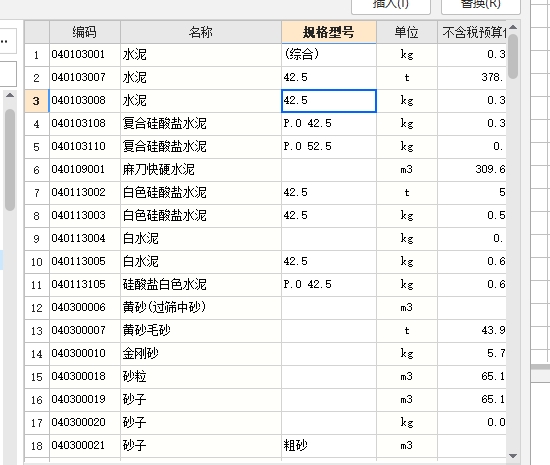Click code cell 040113105
The image size is (550, 465).
coord(85,285)
